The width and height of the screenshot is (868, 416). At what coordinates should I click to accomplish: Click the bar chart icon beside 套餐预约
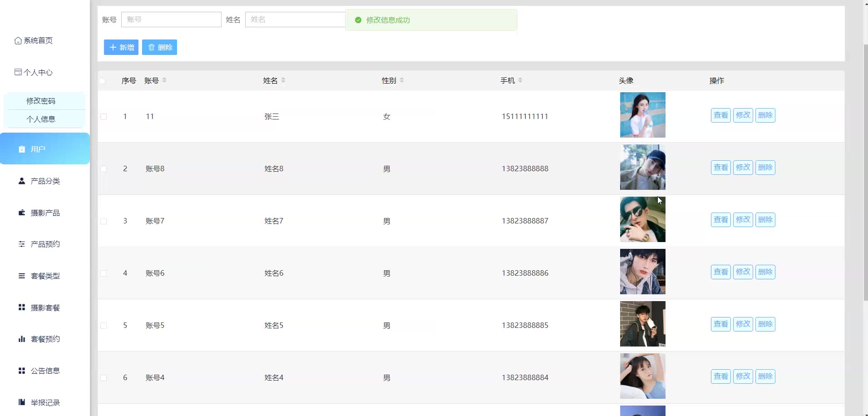[x=22, y=339]
